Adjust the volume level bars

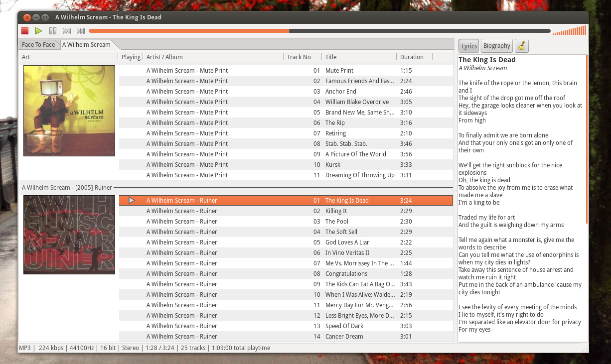(569, 31)
